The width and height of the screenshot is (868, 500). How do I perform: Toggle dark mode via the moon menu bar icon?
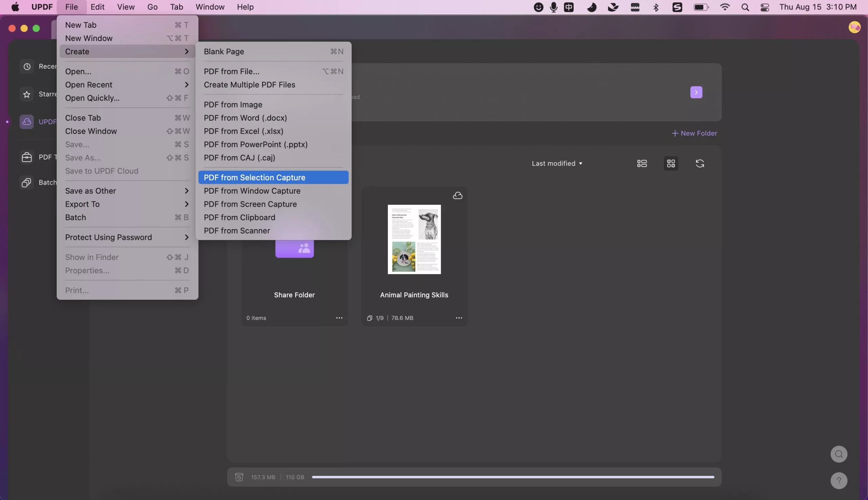592,7
